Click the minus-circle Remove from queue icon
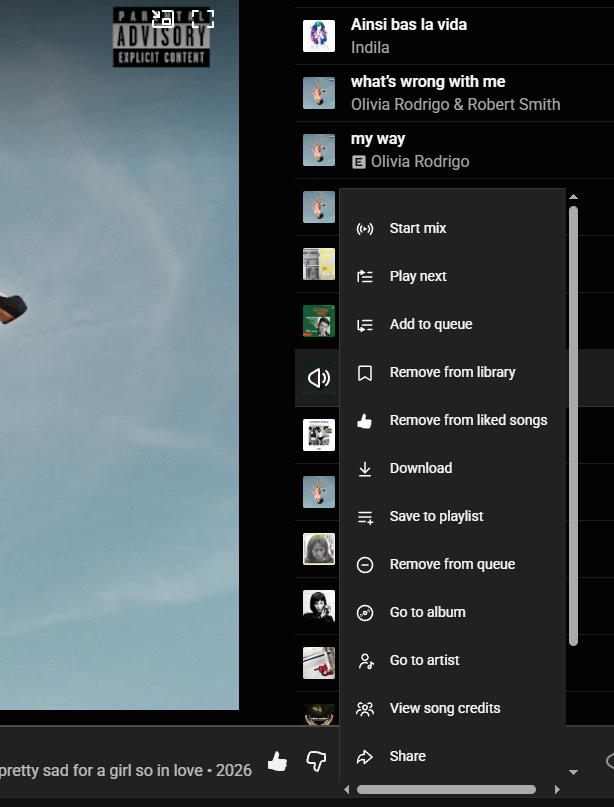The image size is (614, 807). point(365,565)
